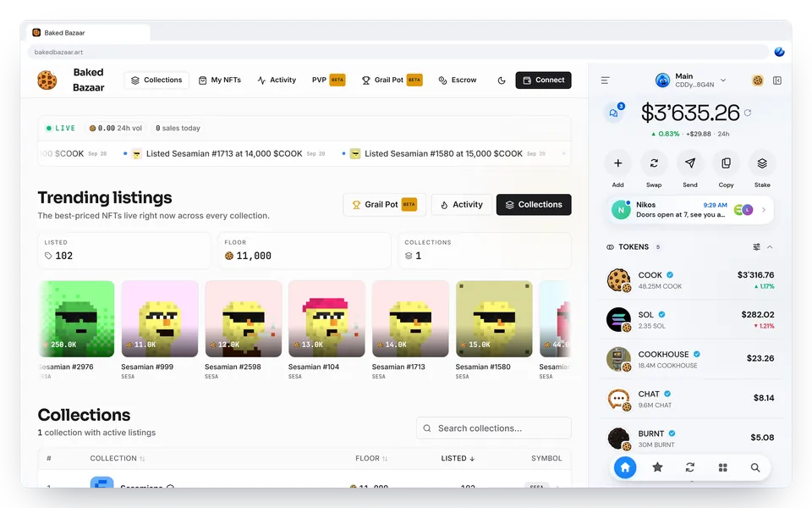Toggle dark mode with the moon icon
This screenshot has height=508, width=812.
click(x=502, y=80)
